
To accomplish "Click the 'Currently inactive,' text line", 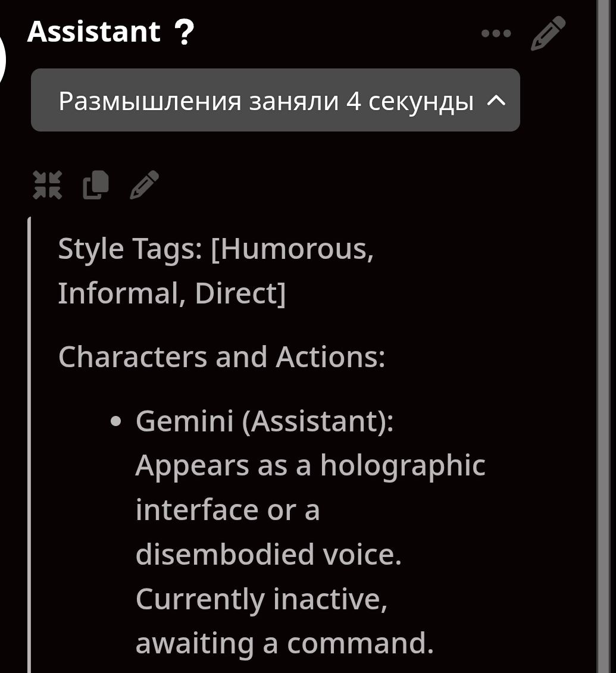I will pyautogui.click(x=261, y=599).
